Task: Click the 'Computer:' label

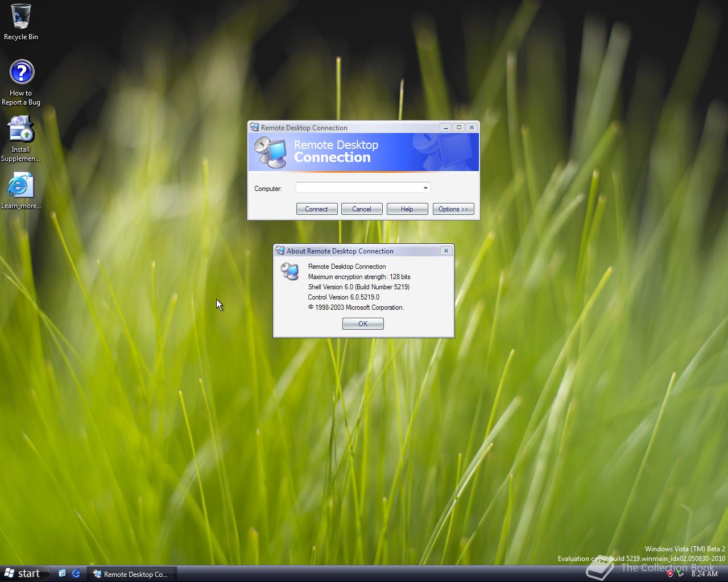Action: pos(268,189)
